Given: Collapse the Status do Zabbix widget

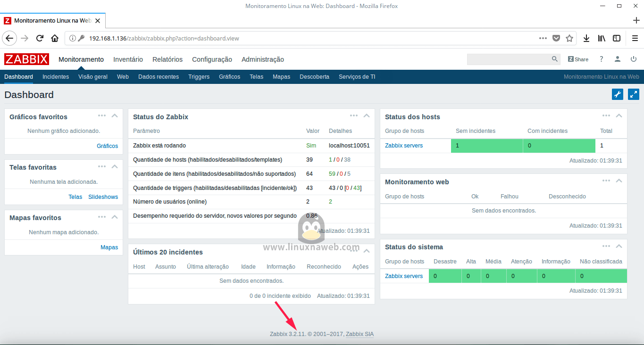Looking at the screenshot, I should (367, 115).
